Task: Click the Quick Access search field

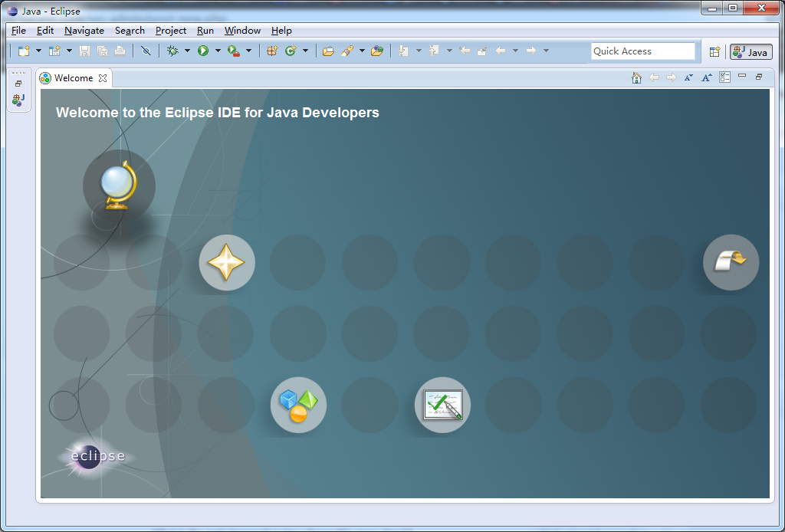Action: pyautogui.click(x=642, y=51)
